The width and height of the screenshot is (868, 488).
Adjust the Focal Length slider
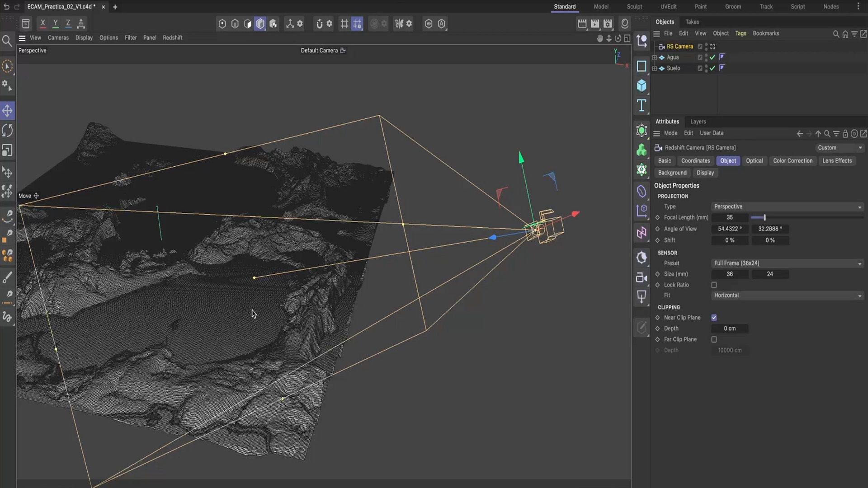[764, 217]
